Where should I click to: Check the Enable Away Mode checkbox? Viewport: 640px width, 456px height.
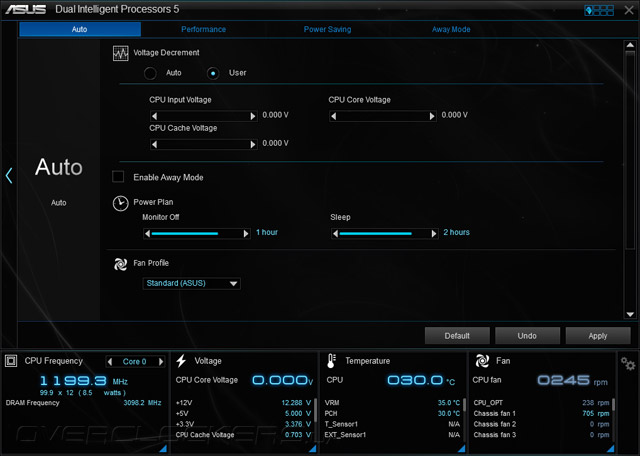tap(118, 177)
